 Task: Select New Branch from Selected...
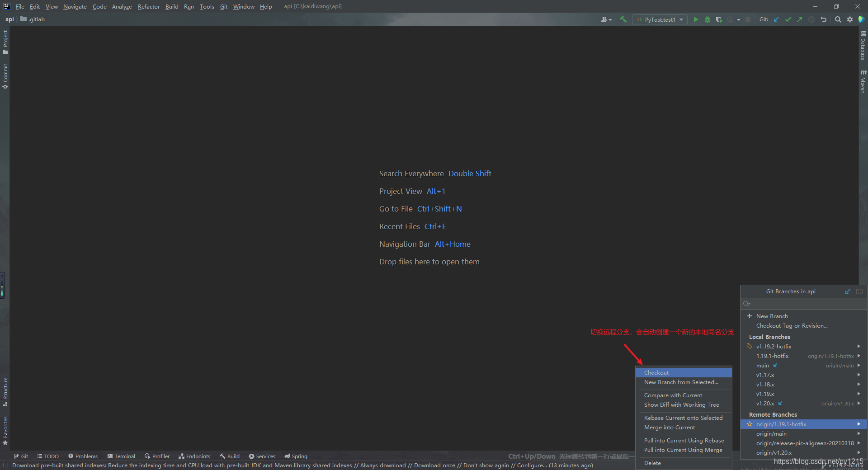[684, 382]
